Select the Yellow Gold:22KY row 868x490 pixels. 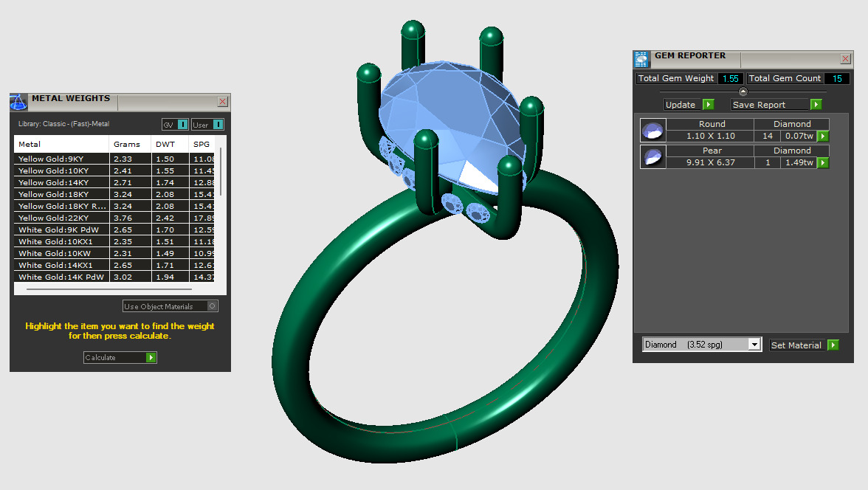[x=114, y=218]
